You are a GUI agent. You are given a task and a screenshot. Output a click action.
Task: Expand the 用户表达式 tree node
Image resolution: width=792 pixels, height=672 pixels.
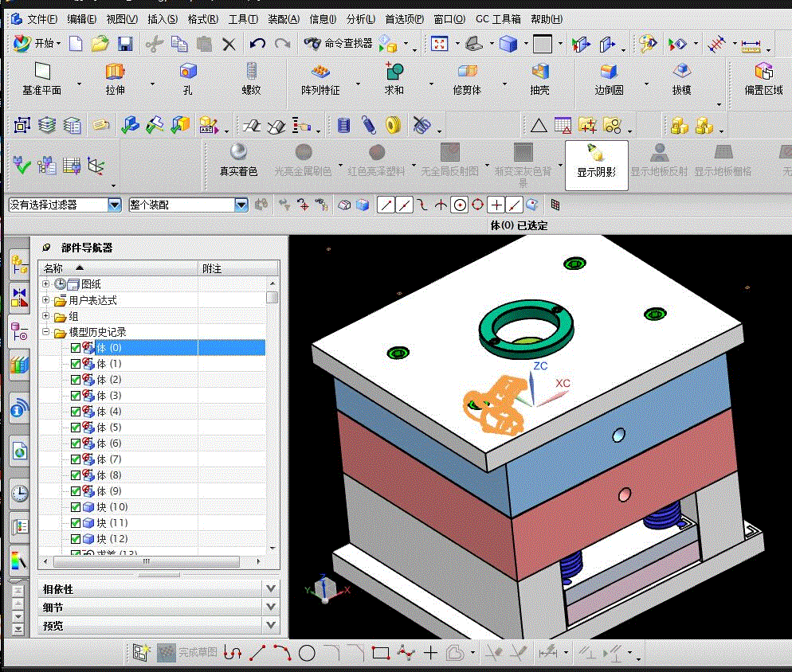tap(45, 300)
